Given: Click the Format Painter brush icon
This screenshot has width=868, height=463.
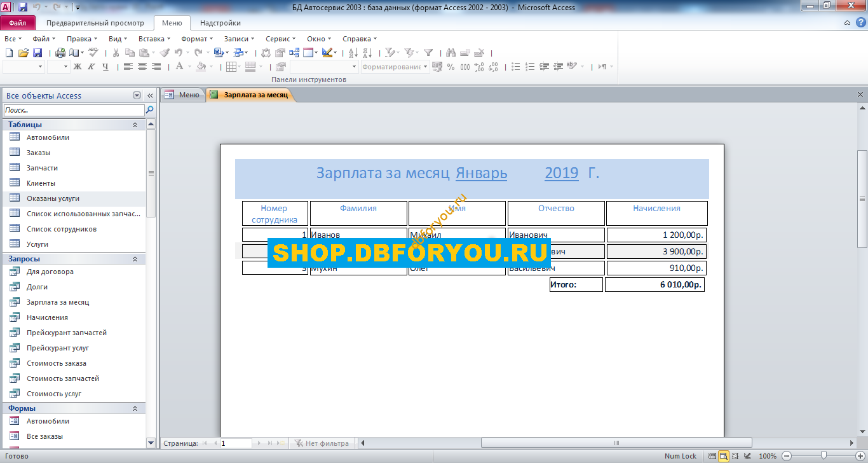Looking at the screenshot, I should coord(165,53).
